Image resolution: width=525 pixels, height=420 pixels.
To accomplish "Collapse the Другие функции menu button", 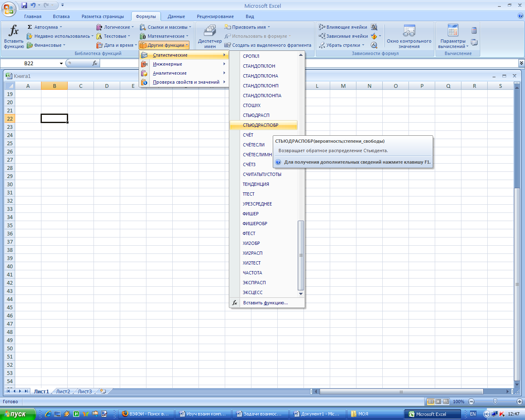I will (164, 45).
